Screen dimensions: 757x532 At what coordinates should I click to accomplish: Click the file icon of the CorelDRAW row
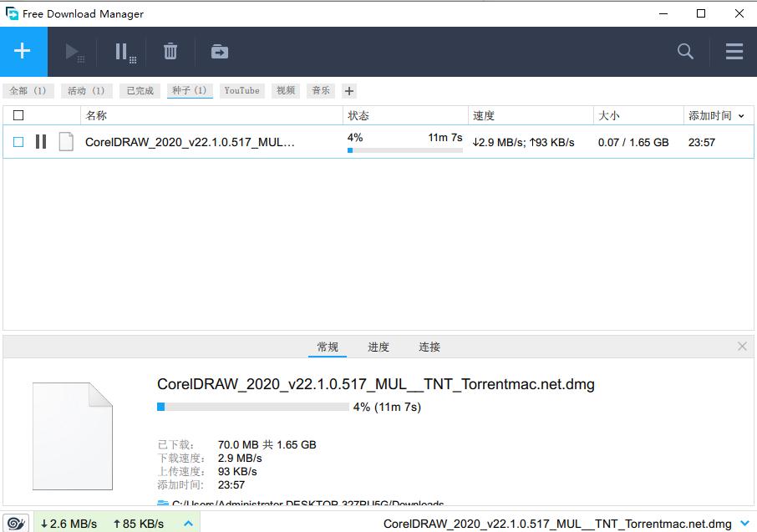66,142
